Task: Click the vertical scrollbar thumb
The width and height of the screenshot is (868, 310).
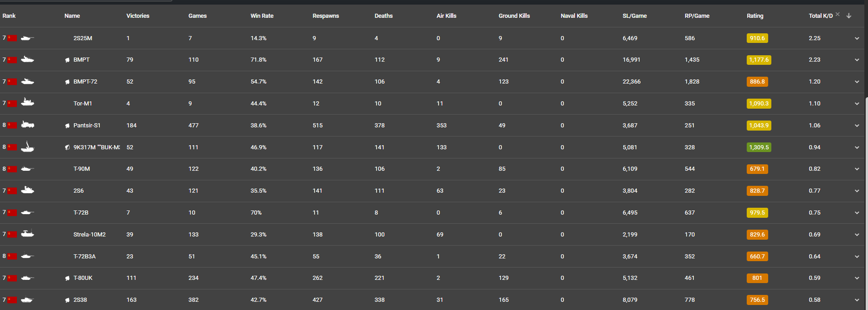Action: [x=866, y=201]
